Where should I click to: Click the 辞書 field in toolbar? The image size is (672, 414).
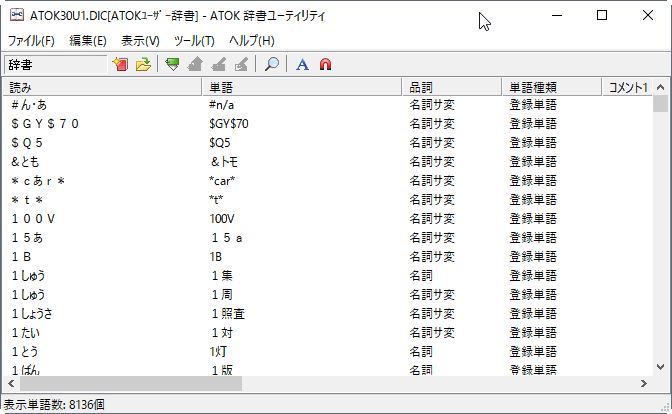(55, 64)
